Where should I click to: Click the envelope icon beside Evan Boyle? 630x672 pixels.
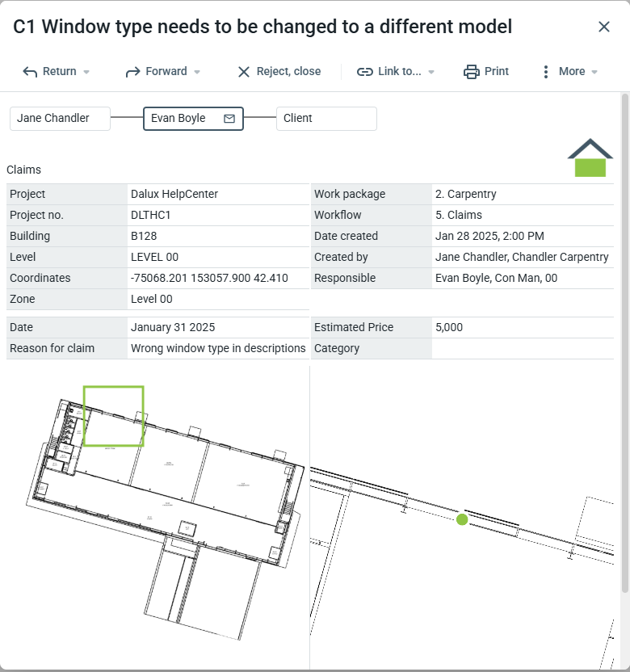coord(229,119)
